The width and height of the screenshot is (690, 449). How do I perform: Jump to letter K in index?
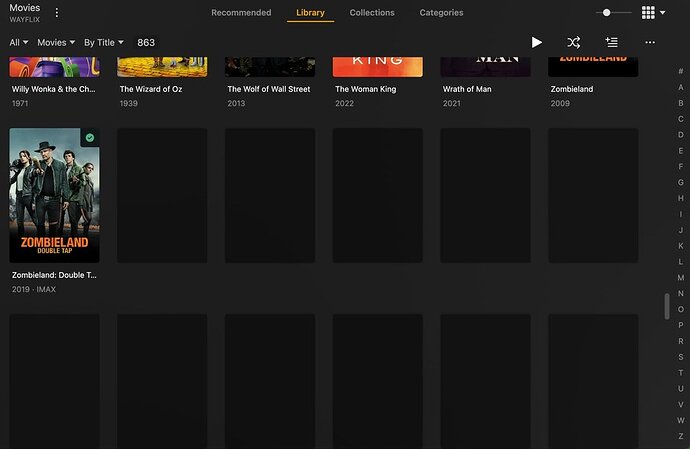(681, 246)
